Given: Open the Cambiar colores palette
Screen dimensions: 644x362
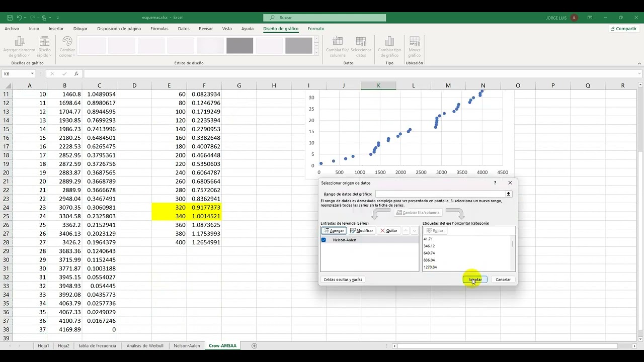Looking at the screenshot, I should 67,47.
